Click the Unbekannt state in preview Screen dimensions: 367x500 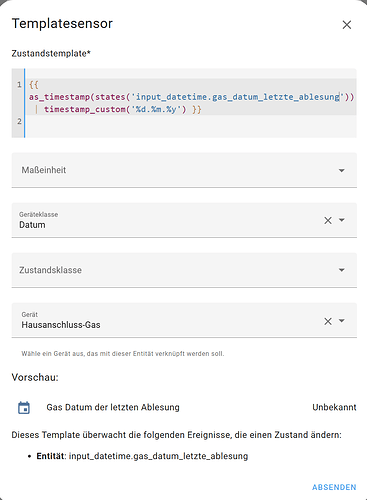[334, 407]
